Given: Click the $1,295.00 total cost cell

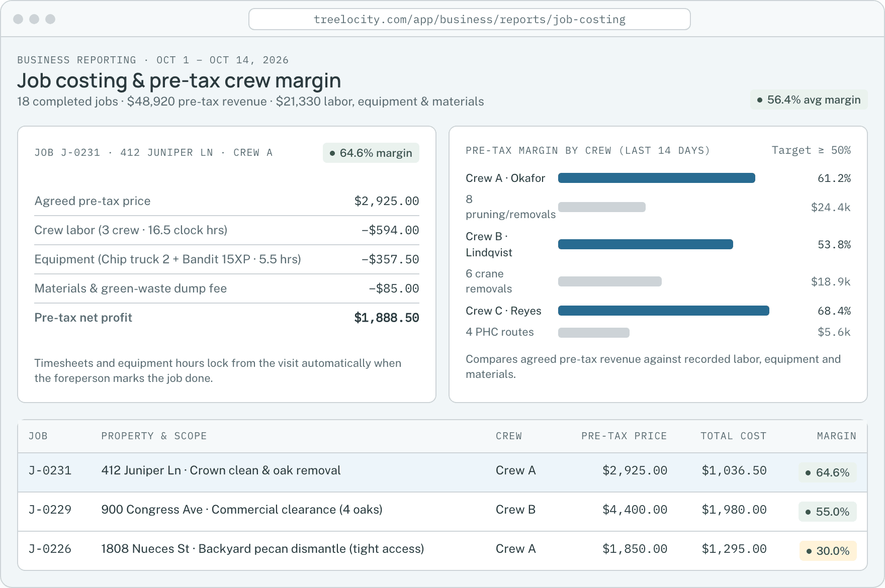Looking at the screenshot, I should [734, 549].
